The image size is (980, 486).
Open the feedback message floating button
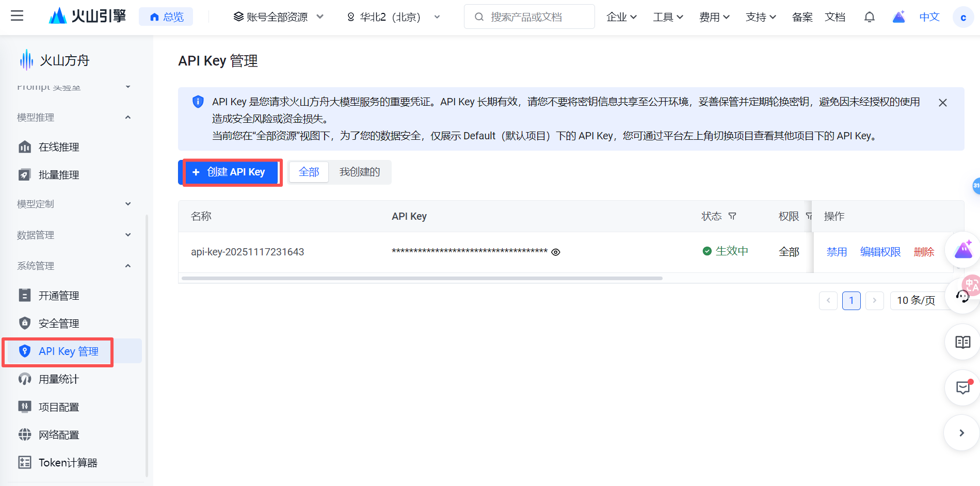[x=963, y=387]
